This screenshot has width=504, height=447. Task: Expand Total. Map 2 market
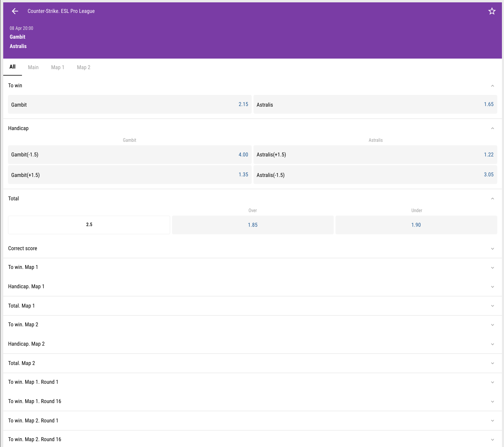[252, 363]
